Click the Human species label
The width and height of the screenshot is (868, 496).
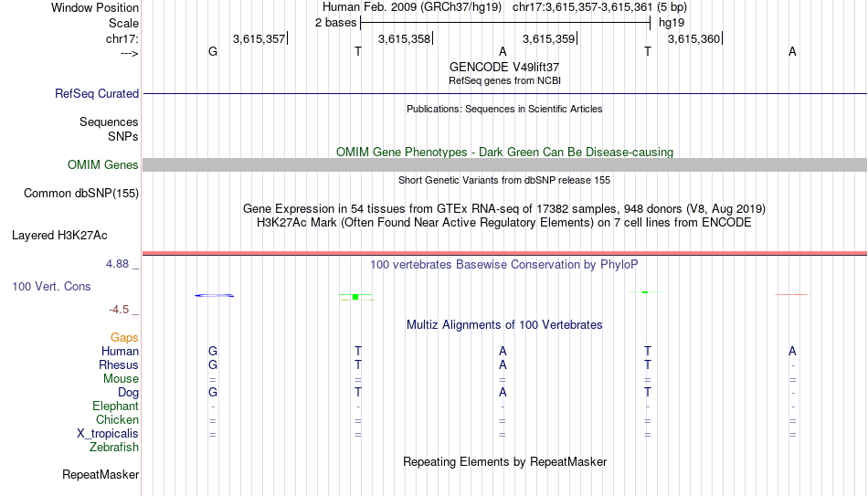coord(120,351)
